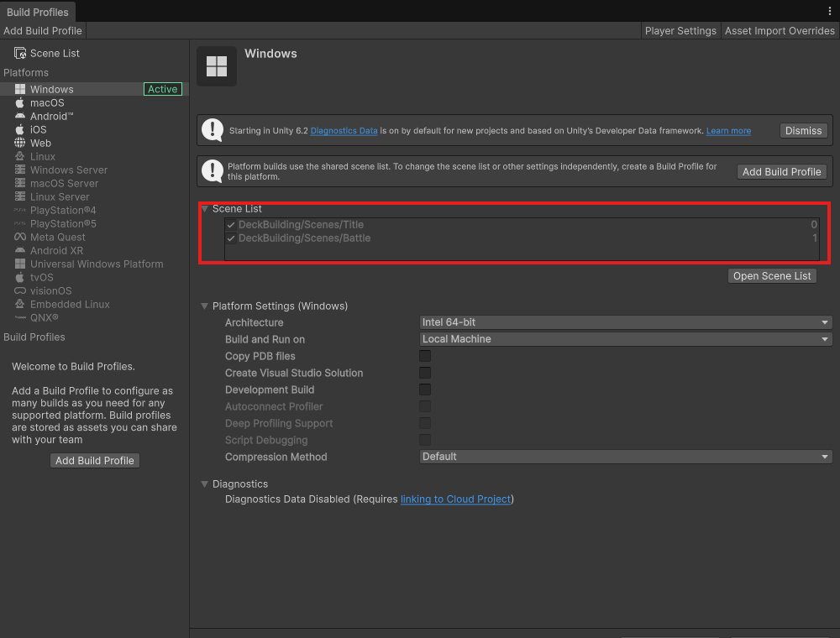Click the Windows Server icon
Image resolution: width=840 pixels, height=638 pixels.
(x=20, y=170)
